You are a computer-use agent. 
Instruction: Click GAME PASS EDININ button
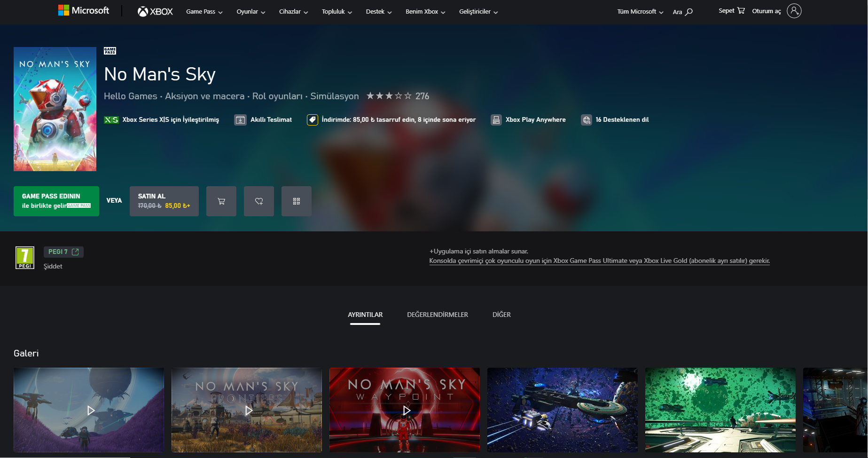(x=56, y=201)
